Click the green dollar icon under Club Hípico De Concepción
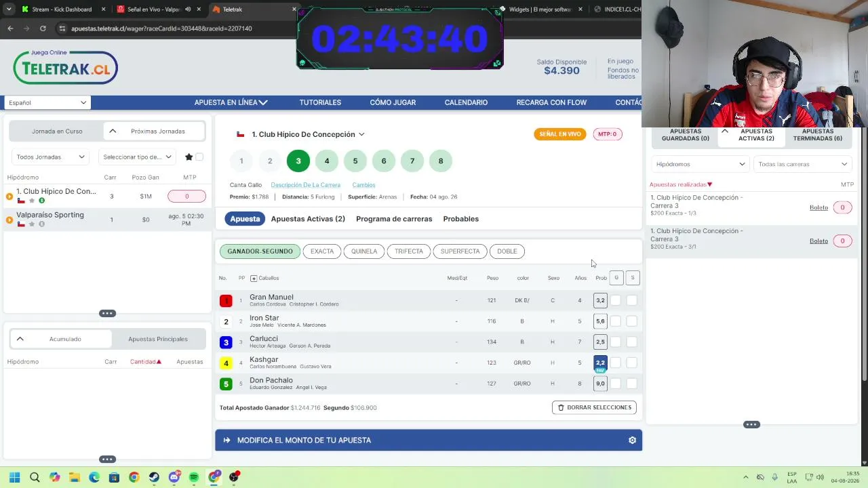 point(41,201)
